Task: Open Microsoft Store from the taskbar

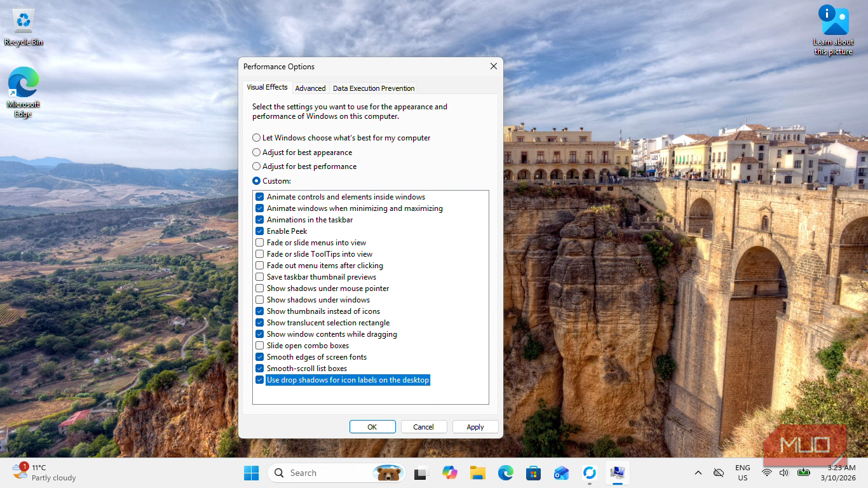Action: (534, 473)
